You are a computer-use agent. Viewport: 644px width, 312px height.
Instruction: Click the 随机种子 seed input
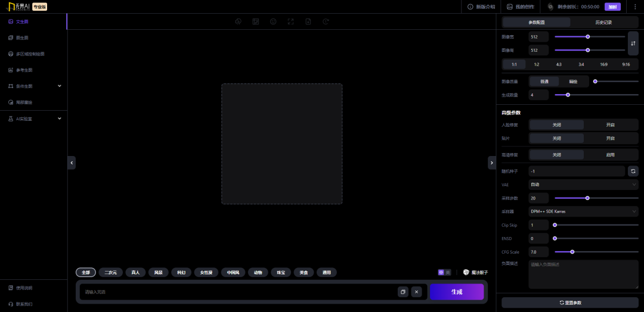[577, 171]
